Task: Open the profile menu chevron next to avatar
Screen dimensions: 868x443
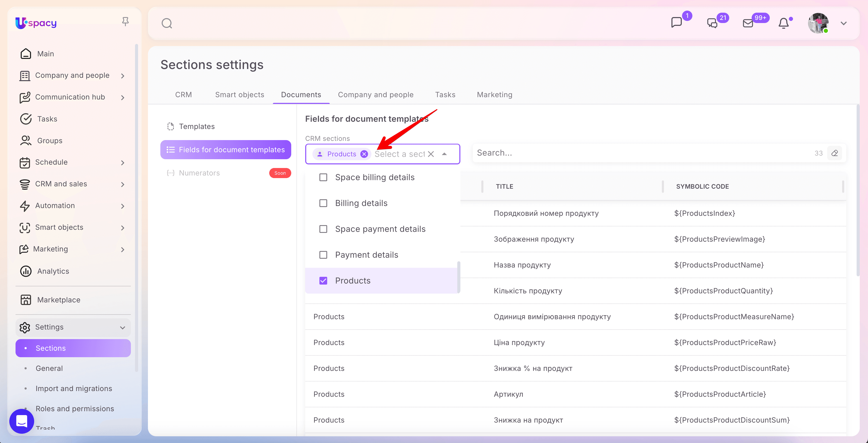Action: point(843,23)
